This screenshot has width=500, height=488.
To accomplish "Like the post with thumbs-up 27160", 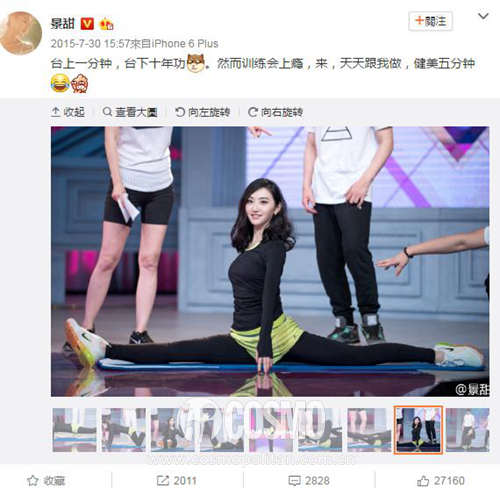I will pos(441,480).
